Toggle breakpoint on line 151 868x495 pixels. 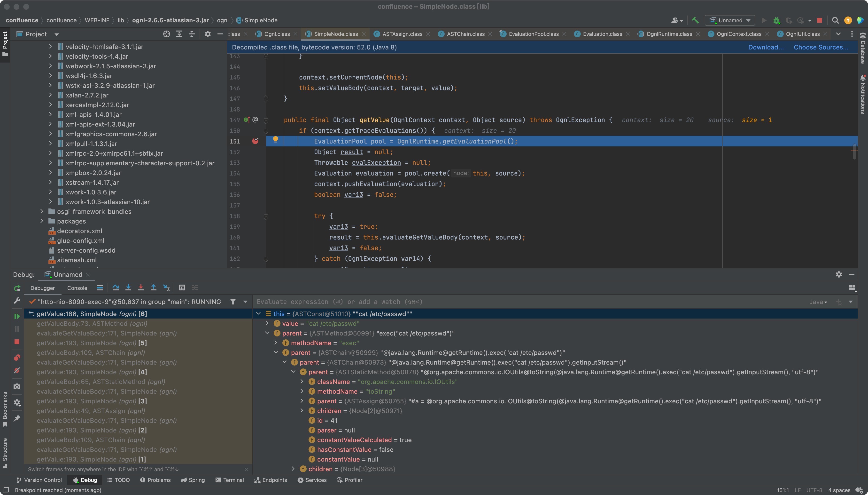tap(255, 141)
